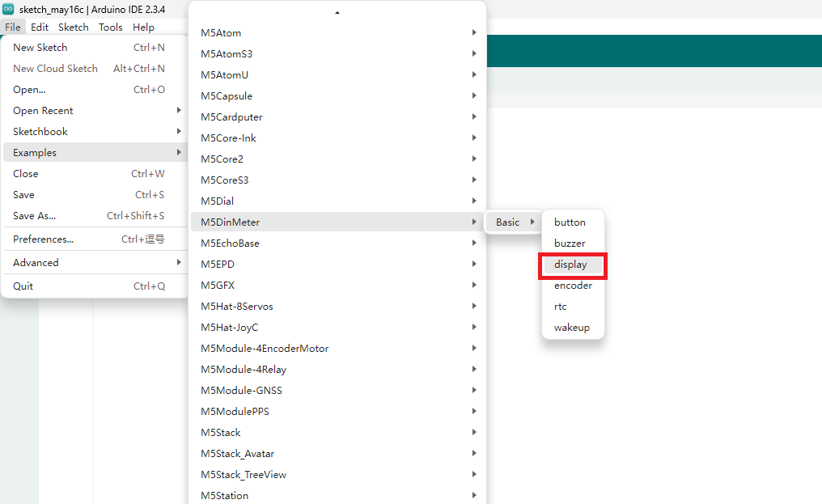Image resolution: width=822 pixels, height=504 pixels.
Task: Open Preferences... from File menu
Action: (95, 239)
